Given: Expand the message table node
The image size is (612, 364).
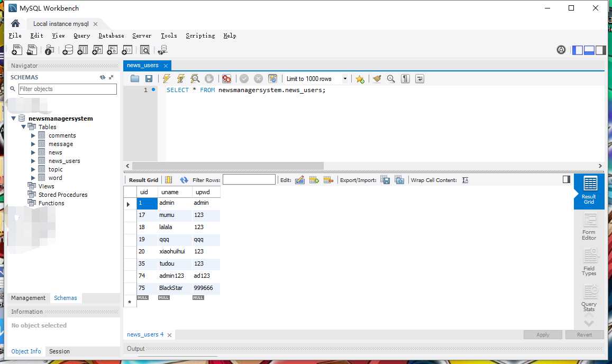Looking at the screenshot, I should point(33,144).
